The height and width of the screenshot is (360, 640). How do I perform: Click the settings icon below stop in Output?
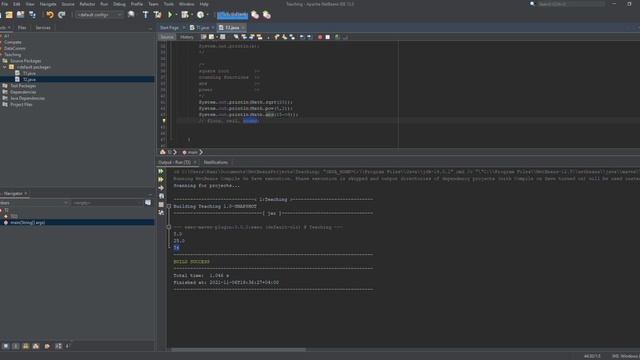161,213
